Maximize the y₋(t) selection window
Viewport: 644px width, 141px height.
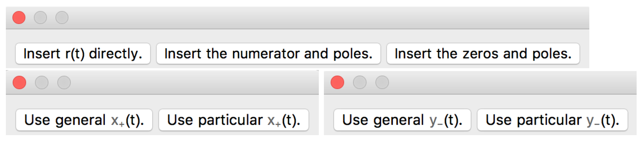tap(382, 82)
